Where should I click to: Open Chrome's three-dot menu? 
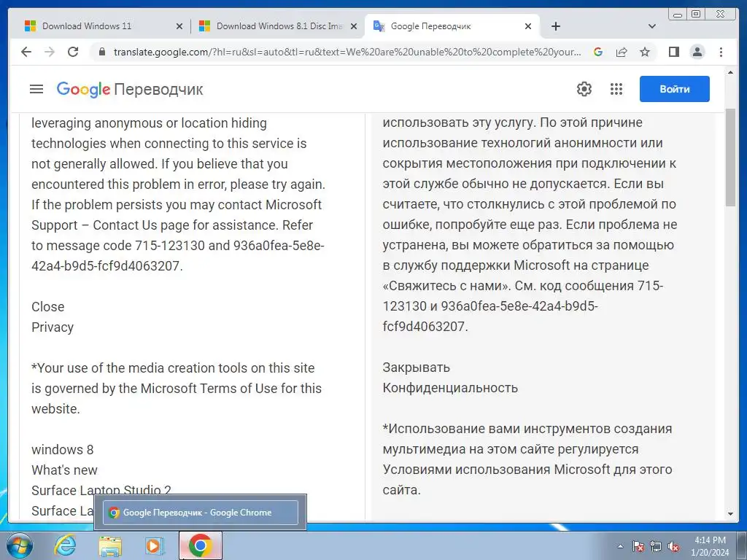click(x=721, y=52)
